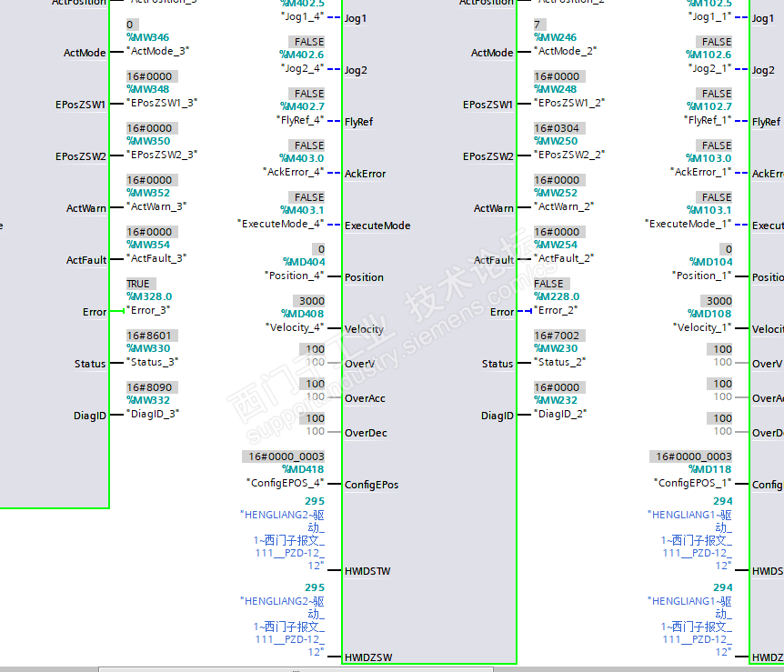
Task: Click the %MW248 address
Action: [x=555, y=89]
